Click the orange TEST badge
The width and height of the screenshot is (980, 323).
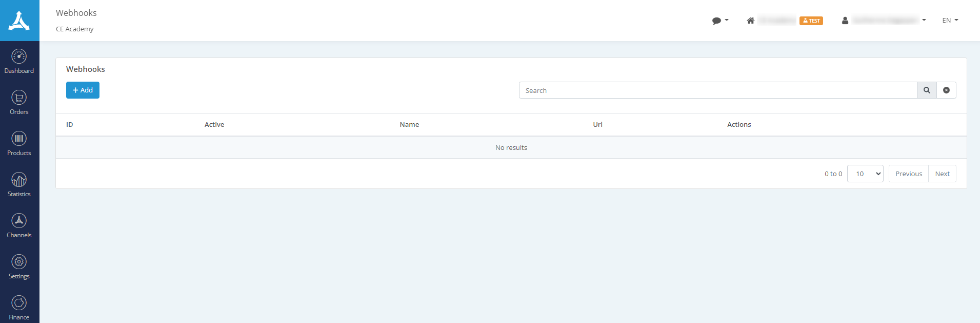point(811,21)
